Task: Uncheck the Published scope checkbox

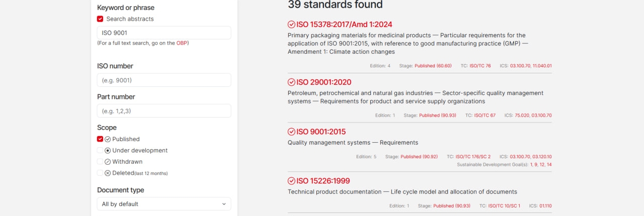Action: coord(100,139)
